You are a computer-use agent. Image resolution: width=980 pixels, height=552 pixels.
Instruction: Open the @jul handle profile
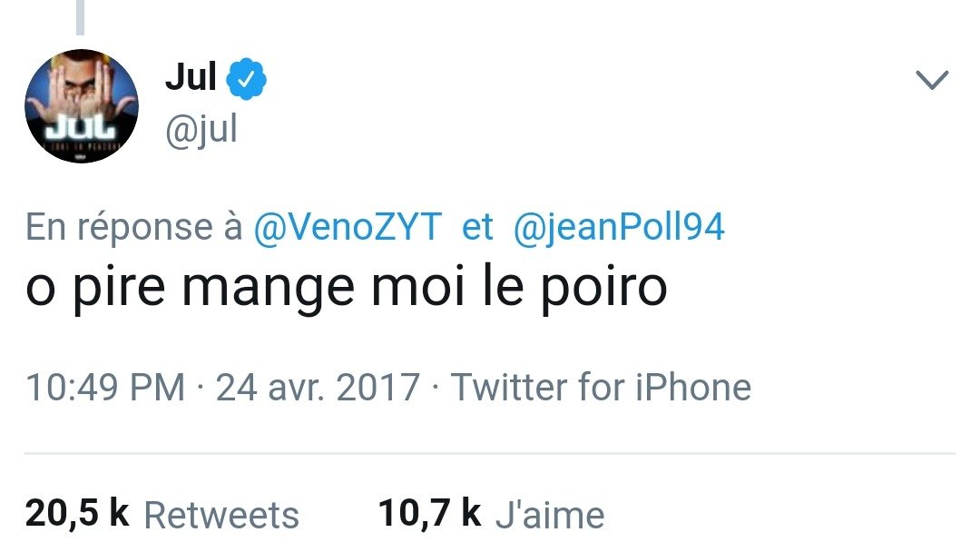pyautogui.click(x=201, y=130)
